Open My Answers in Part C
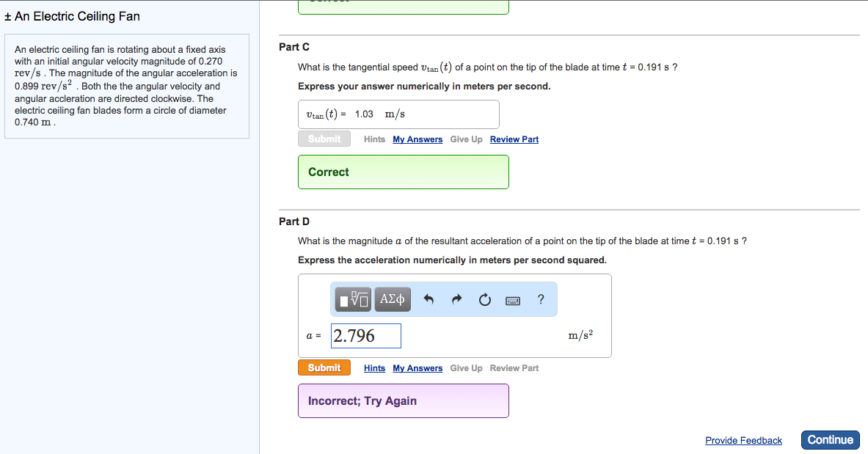868x454 pixels. click(x=417, y=139)
